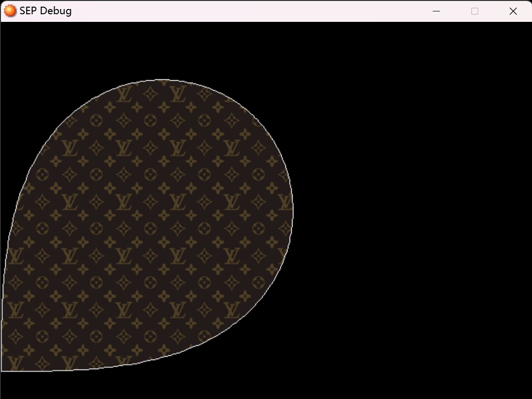532x399 pixels.
Task: Click the disabled maximize button
Action: point(475,11)
